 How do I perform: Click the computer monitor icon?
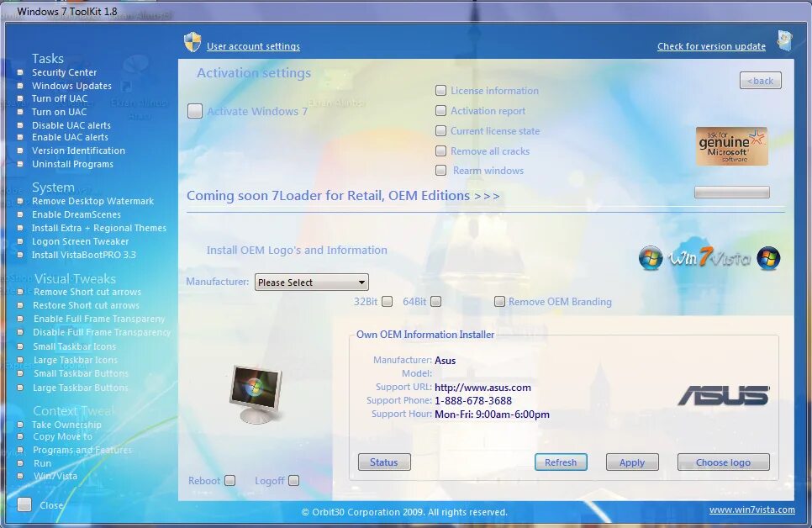click(x=256, y=394)
